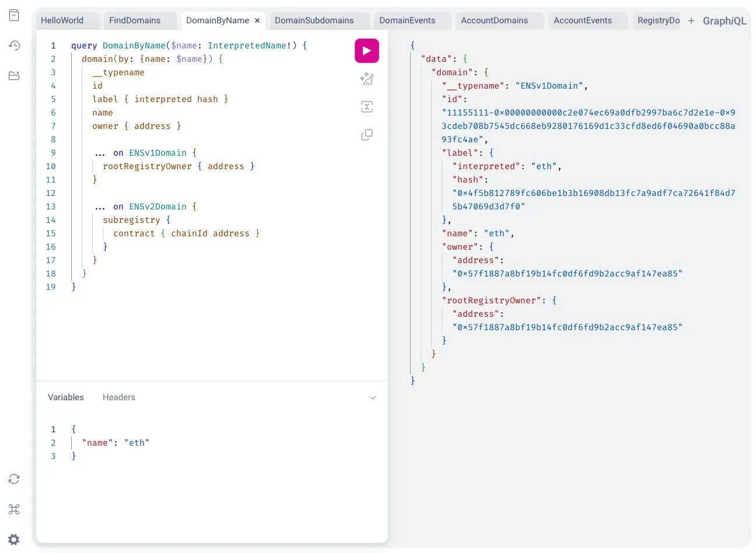Run the DomainByName query
This screenshot has height=553, width=756.
pos(367,51)
